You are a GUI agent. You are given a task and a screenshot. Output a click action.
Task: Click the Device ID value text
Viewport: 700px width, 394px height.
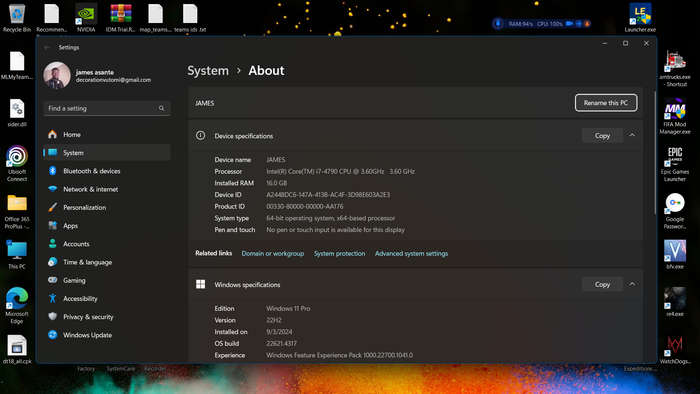(x=328, y=195)
